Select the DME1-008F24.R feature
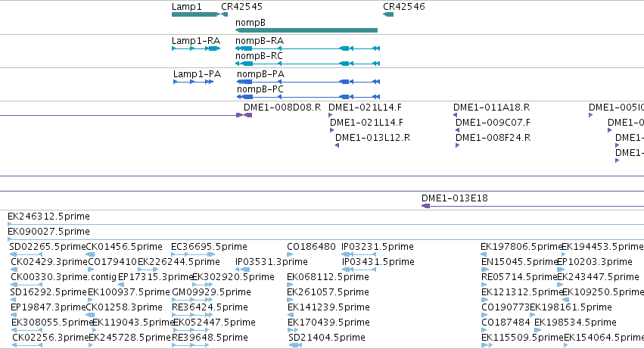Screen dimensions: 644x349 (x=457, y=145)
